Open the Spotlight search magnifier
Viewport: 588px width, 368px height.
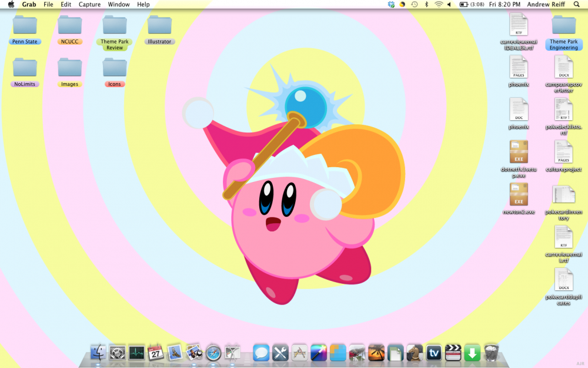[577, 4]
